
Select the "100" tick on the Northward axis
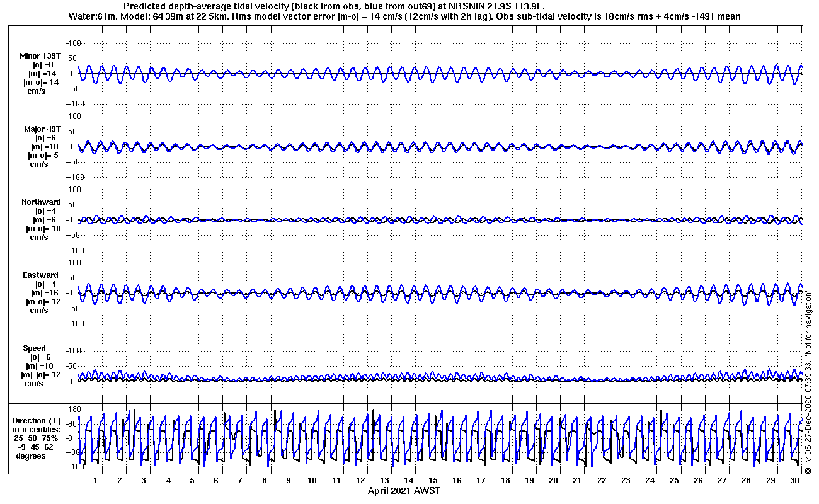click(74, 189)
